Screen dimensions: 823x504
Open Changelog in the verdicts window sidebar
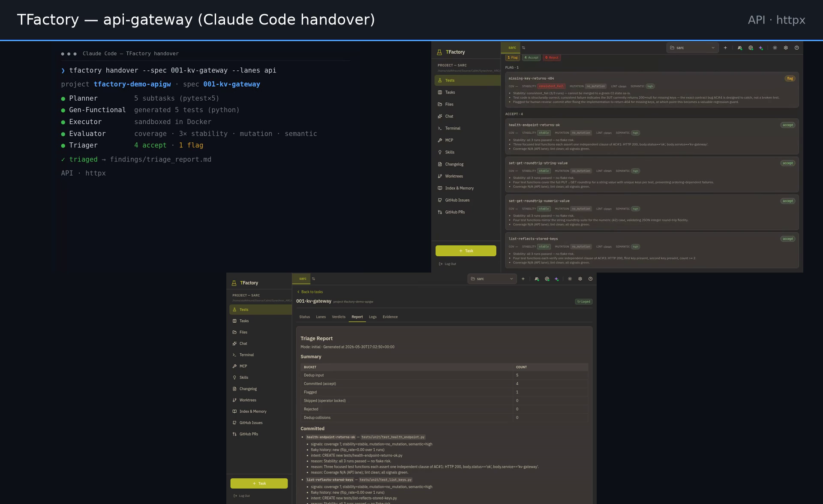pos(467,165)
